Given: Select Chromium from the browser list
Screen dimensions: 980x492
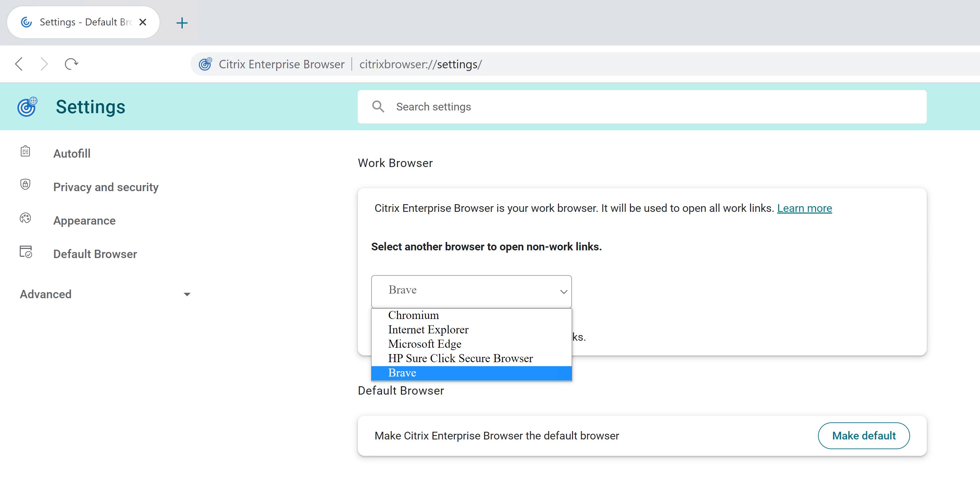Looking at the screenshot, I should coord(414,315).
